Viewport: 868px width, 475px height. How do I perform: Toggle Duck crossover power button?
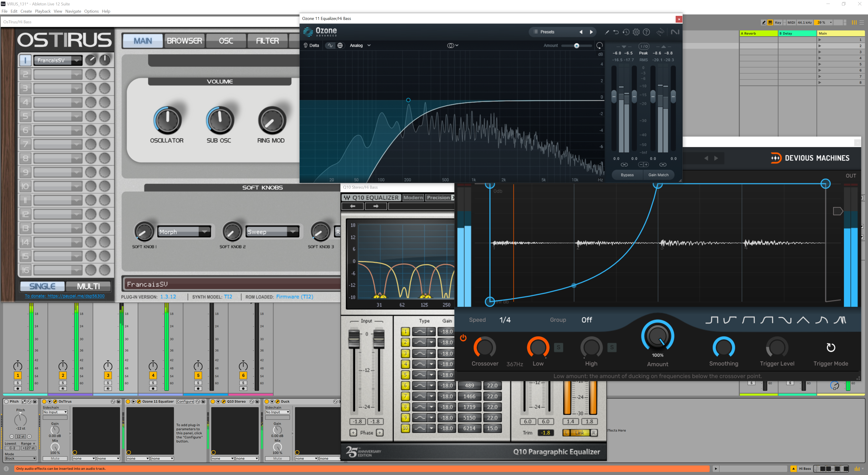click(463, 338)
